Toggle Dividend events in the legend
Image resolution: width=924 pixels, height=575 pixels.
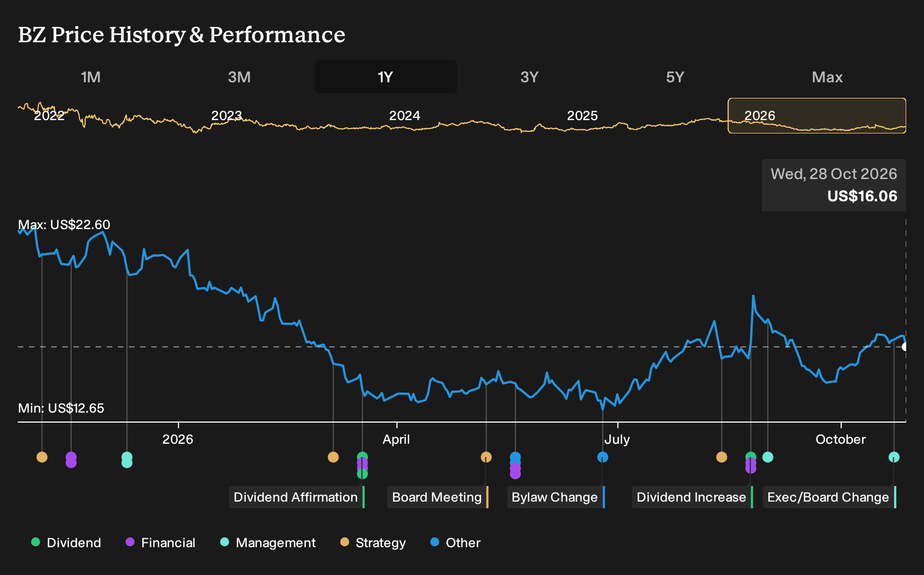pos(66,543)
